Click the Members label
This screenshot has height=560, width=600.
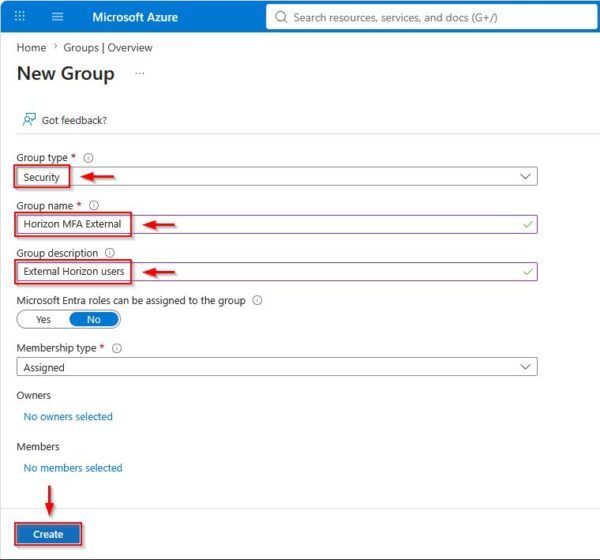[x=38, y=447]
